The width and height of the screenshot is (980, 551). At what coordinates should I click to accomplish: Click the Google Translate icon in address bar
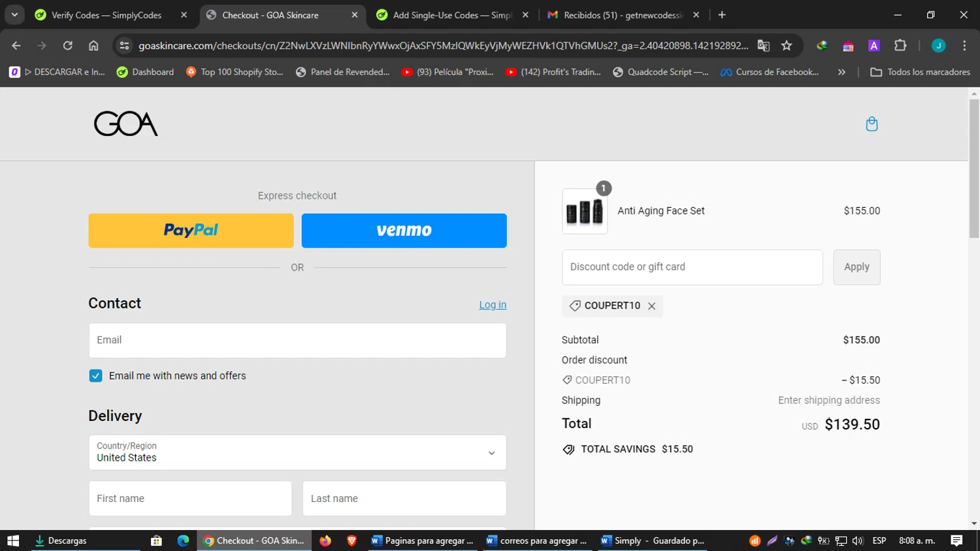(x=763, y=45)
